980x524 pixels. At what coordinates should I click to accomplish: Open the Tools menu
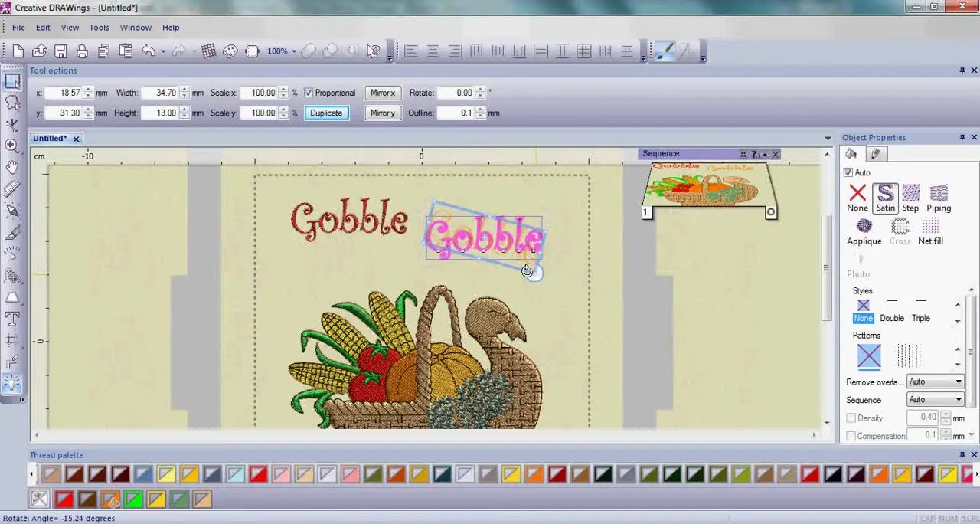[99, 27]
